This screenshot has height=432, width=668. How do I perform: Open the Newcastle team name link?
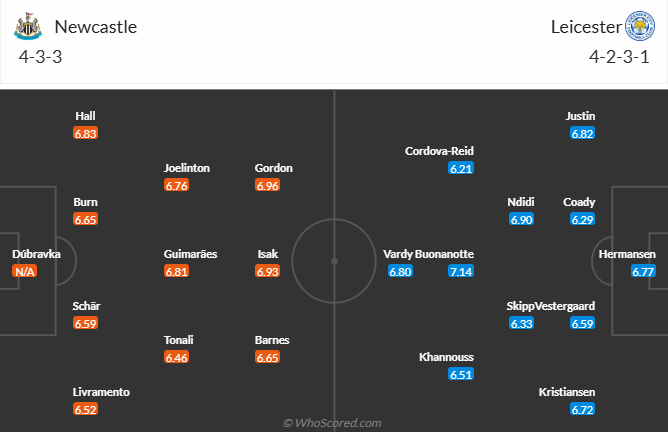tap(96, 27)
